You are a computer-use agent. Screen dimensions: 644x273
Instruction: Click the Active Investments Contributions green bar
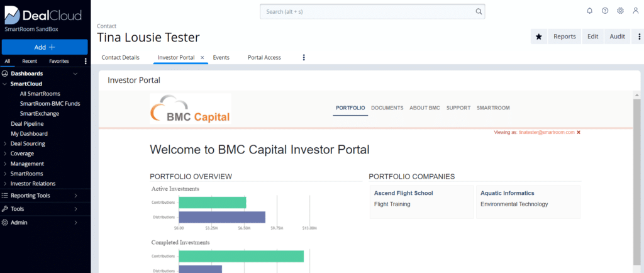pyautogui.click(x=213, y=203)
